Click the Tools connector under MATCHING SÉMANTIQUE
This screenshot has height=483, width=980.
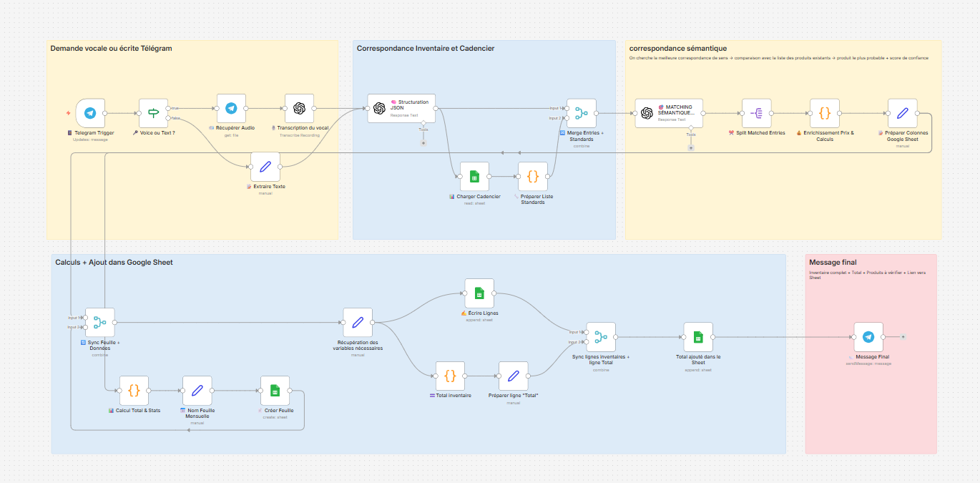pos(691,147)
